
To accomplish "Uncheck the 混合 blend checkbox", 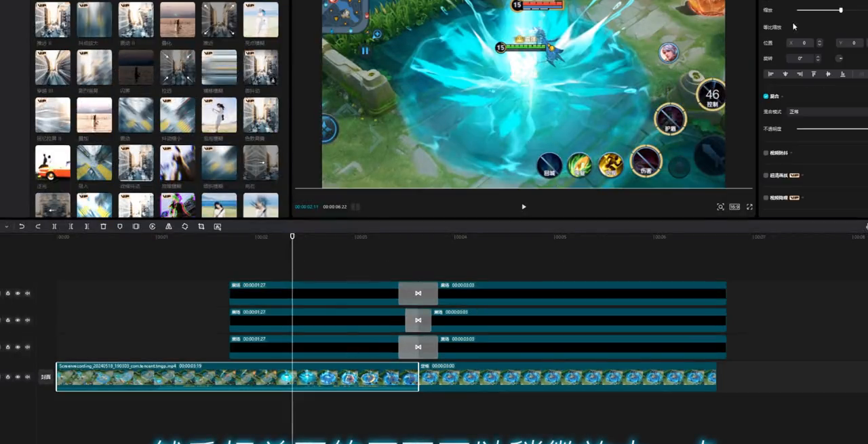I will 766,96.
